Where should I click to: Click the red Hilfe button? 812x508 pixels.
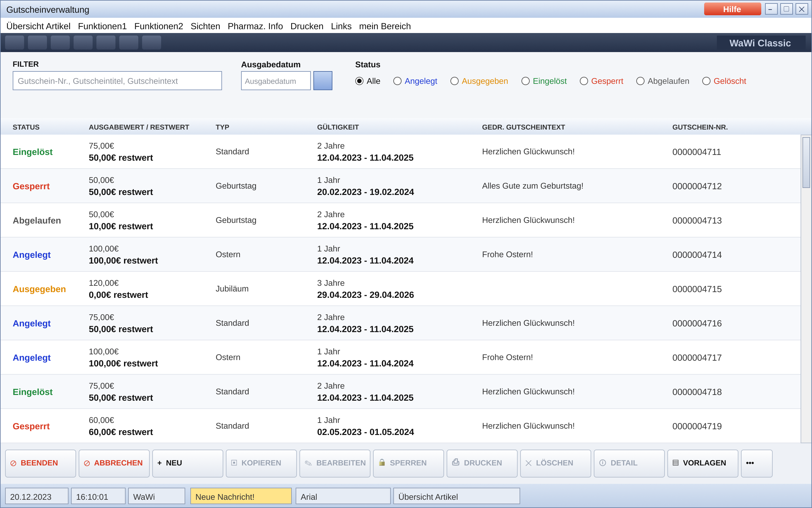pyautogui.click(x=732, y=9)
